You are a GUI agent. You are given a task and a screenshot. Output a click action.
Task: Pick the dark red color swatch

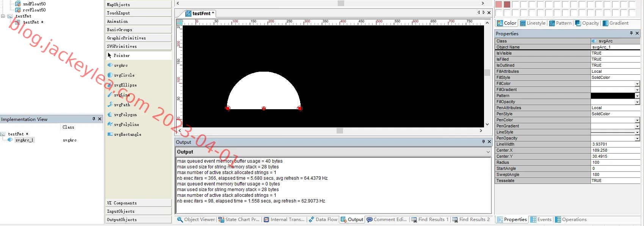click(507, 5)
